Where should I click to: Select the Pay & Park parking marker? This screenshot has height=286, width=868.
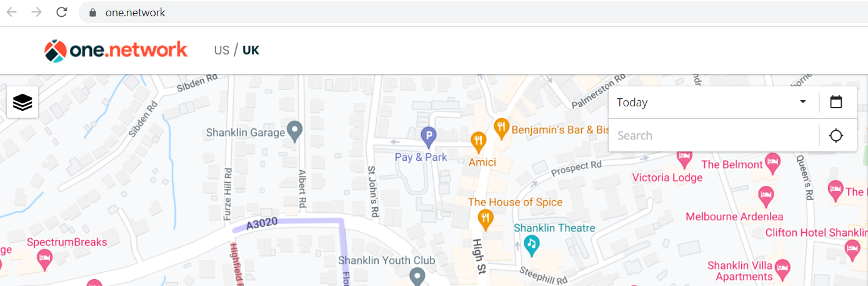[427, 135]
